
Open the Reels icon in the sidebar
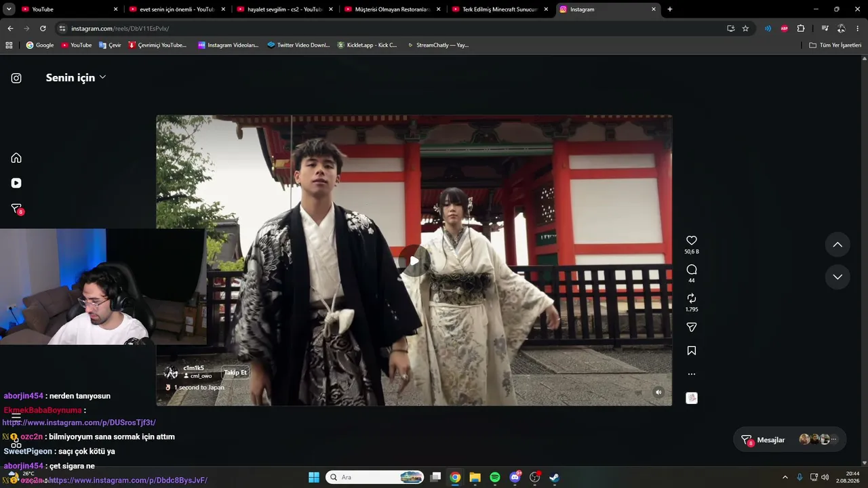(16, 183)
